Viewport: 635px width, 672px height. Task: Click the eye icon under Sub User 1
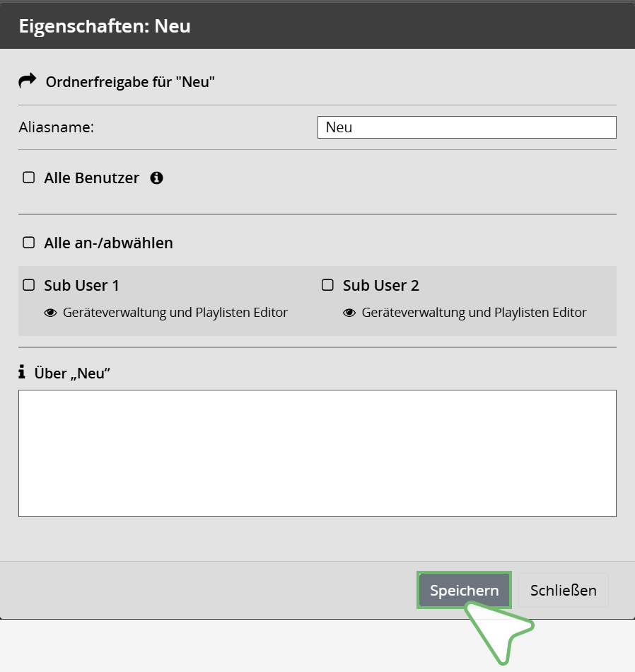pos(50,313)
